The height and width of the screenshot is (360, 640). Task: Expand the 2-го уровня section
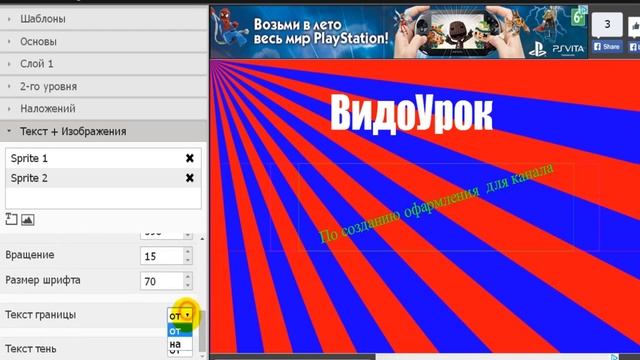click(104, 87)
